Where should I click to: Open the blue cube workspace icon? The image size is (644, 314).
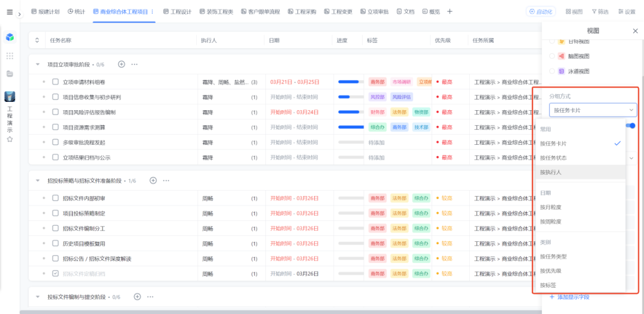(x=10, y=38)
